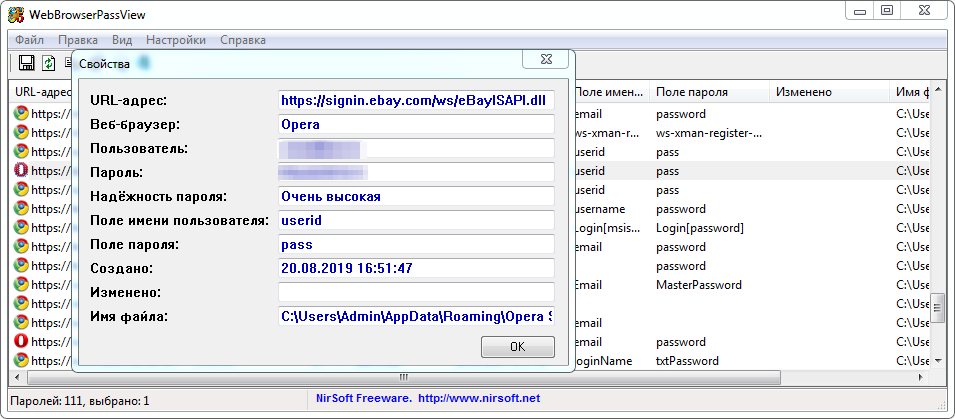Open the Справка menu
Image resolution: width=955 pixels, height=419 pixels.
243,40
